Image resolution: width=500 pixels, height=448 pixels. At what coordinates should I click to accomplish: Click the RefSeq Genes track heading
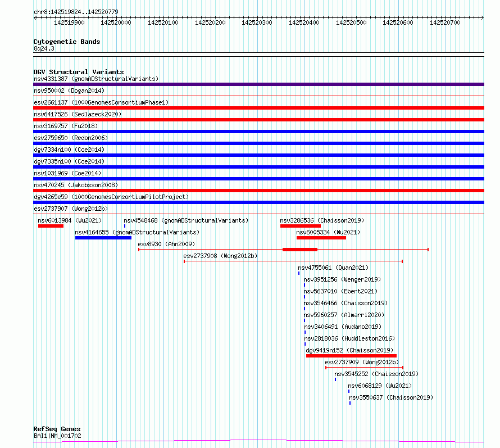(57, 429)
